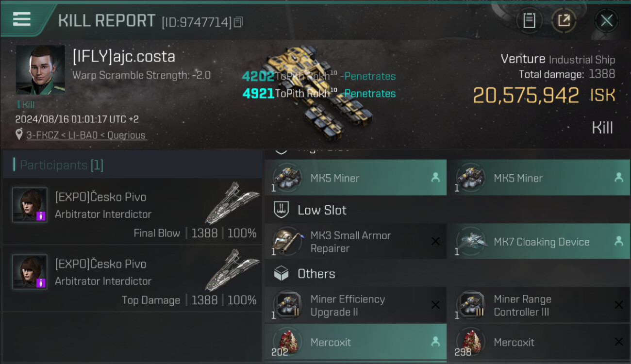
Task: Select the left MK5 Miner item
Action: tap(355, 178)
